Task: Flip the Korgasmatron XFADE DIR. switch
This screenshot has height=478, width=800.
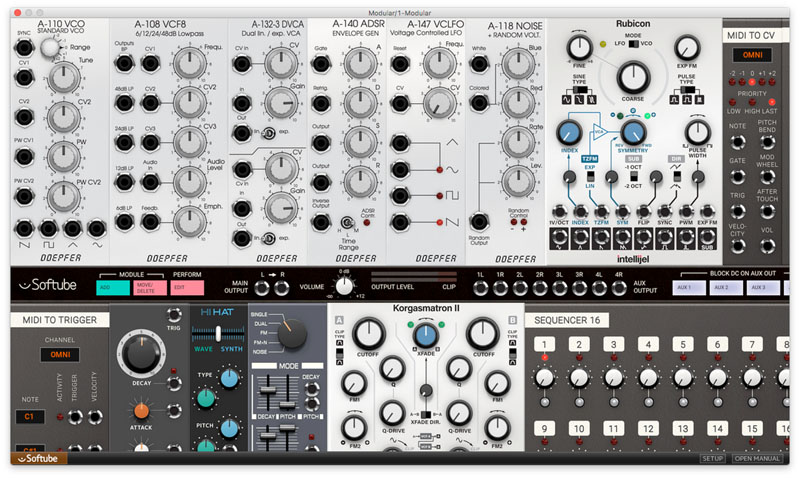Action: coord(426,412)
